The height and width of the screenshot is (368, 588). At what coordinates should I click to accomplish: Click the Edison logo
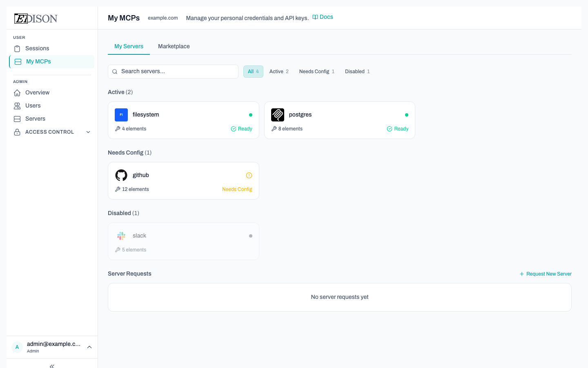pyautogui.click(x=36, y=18)
